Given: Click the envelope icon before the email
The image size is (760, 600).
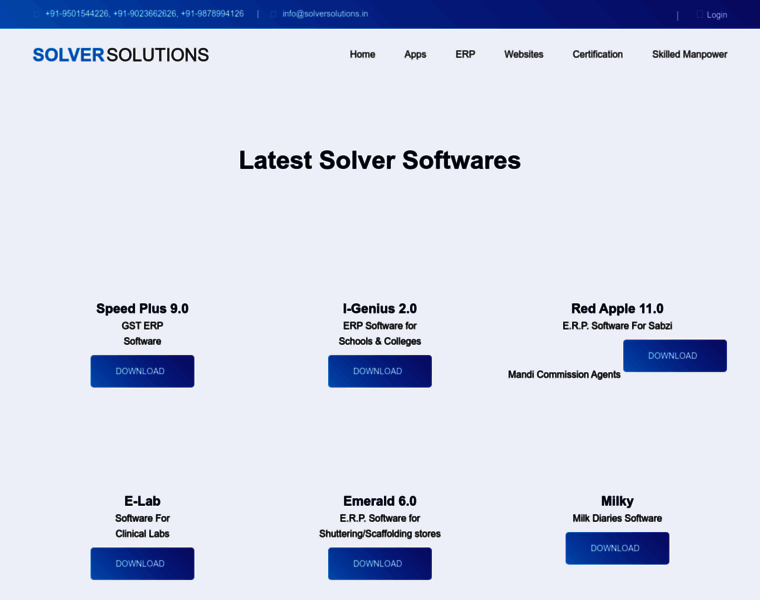Looking at the screenshot, I should tap(273, 14).
